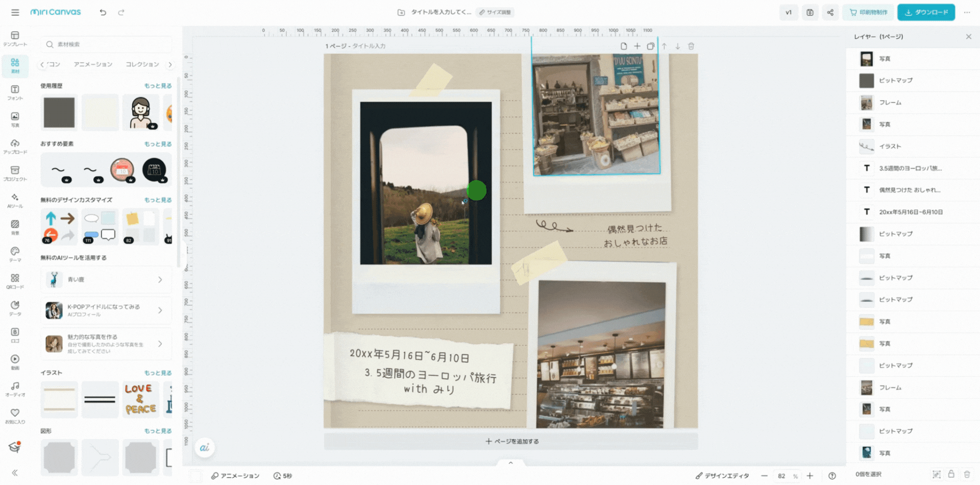Image resolution: width=980 pixels, height=485 pixels.
Task: Click the save icon in top bar
Action: 810,12
